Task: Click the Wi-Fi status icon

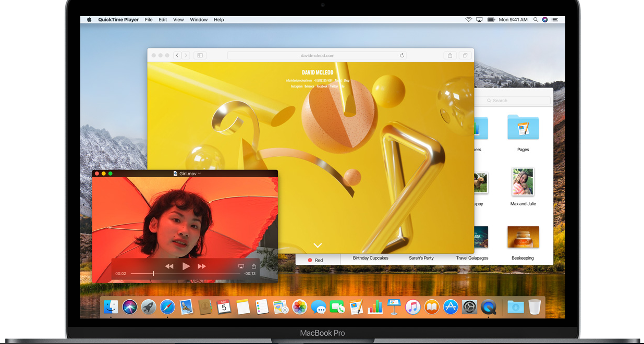Action: [x=468, y=20]
